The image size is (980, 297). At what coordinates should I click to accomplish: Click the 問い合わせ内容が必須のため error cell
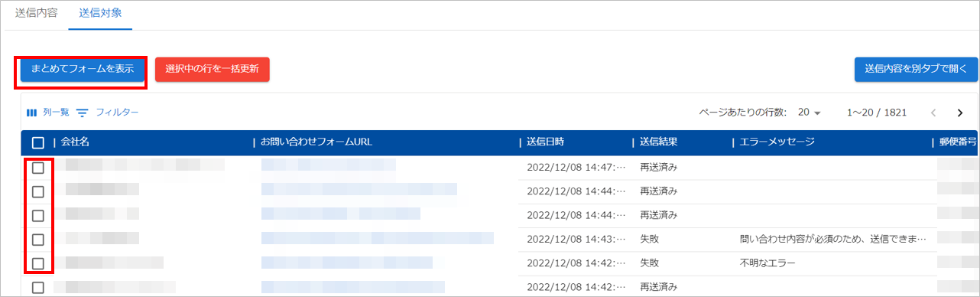(833, 240)
